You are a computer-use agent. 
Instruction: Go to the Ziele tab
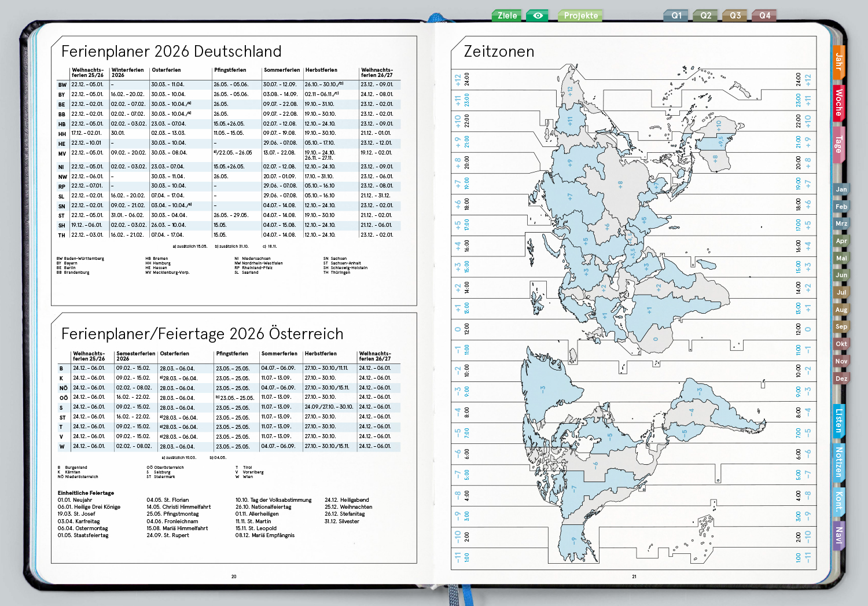[x=507, y=16]
